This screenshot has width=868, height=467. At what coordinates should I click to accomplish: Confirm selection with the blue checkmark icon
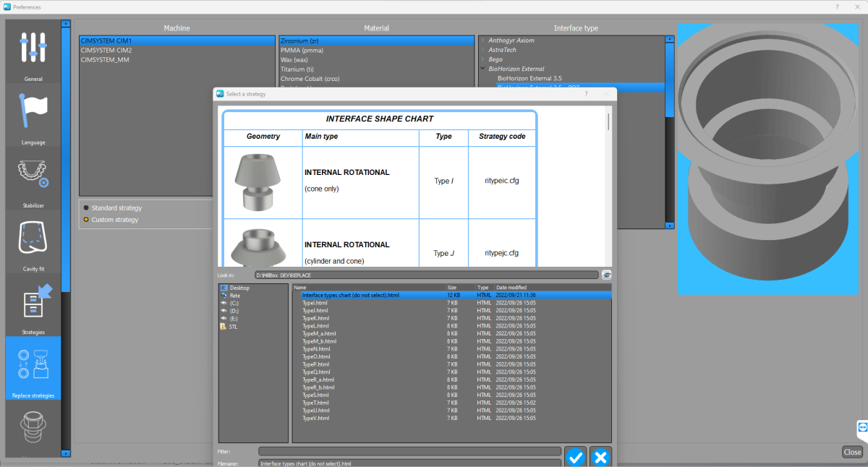pyautogui.click(x=575, y=457)
